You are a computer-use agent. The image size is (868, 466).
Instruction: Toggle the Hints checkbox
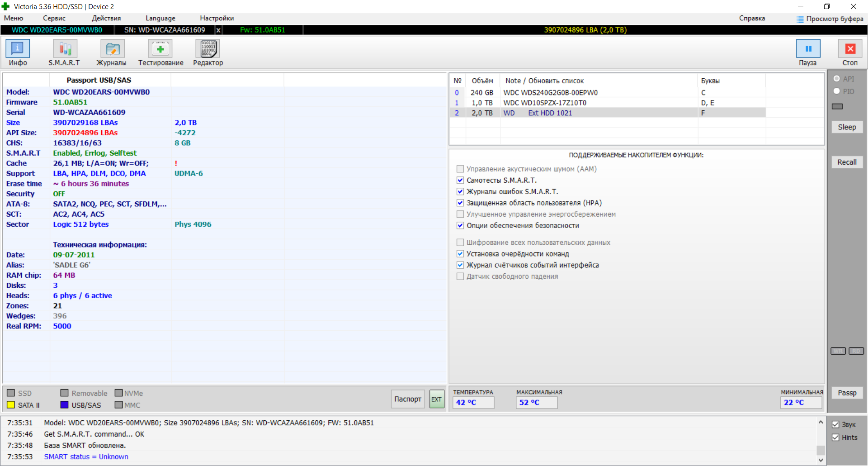point(835,437)
